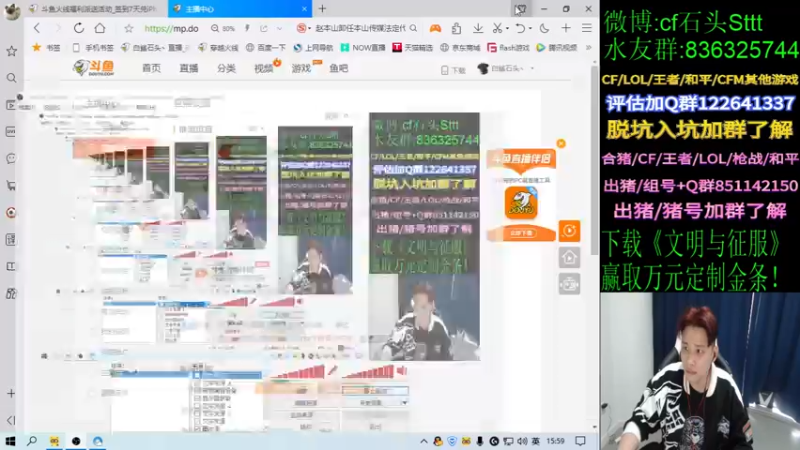Image resolution: width=800 pixels, height=450 pixels.
Task: Close the 直播伴侣 orange promo panel
Action: tap(561, 143)
